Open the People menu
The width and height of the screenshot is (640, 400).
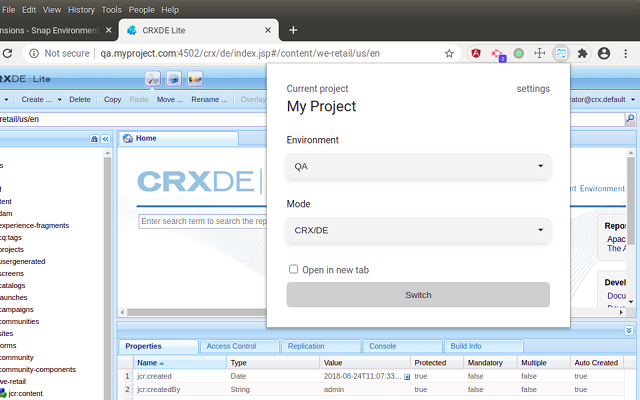click(141, 10)
